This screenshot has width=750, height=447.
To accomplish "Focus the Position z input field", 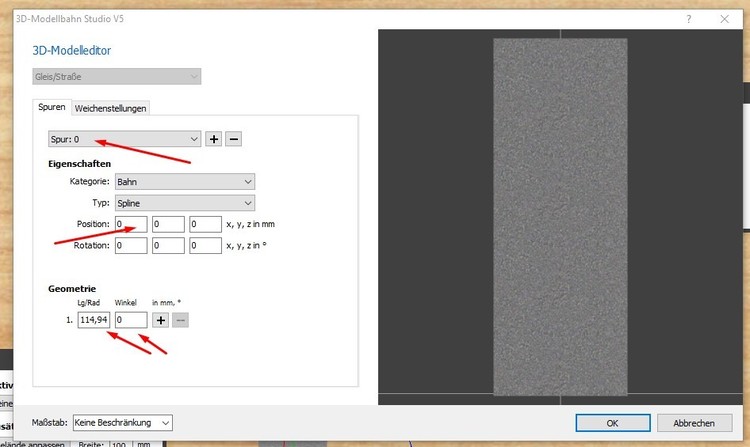I will (206, 224).
